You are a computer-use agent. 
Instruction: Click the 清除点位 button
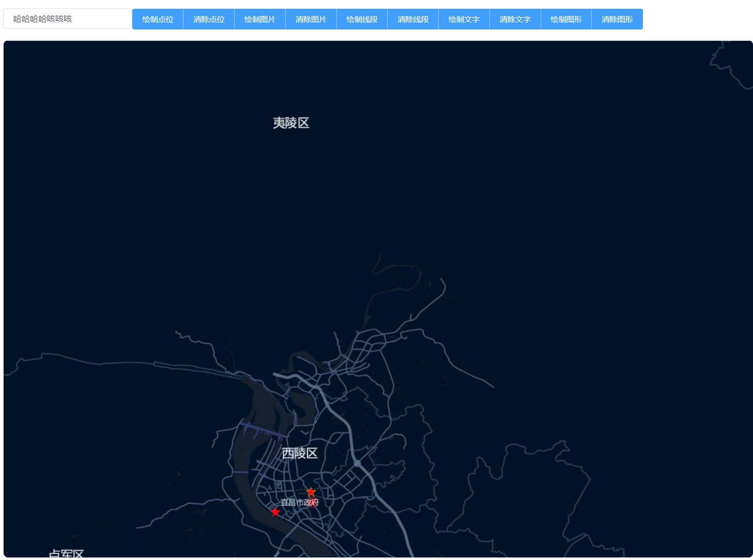(x=209, y=19)
